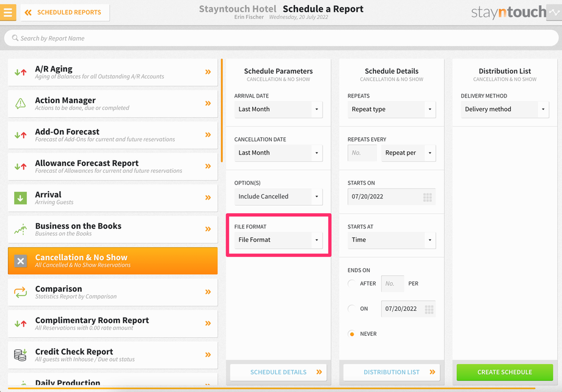Click the Daily Production report row
This screenshot has height=392, width=562.
coord(112,380)
